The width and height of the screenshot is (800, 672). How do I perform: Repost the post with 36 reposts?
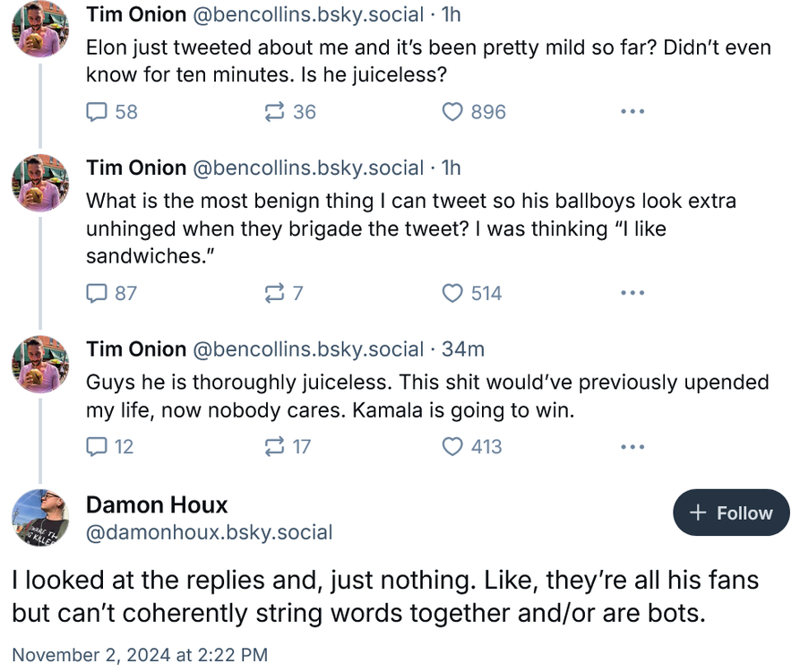(x=274, y=112)
